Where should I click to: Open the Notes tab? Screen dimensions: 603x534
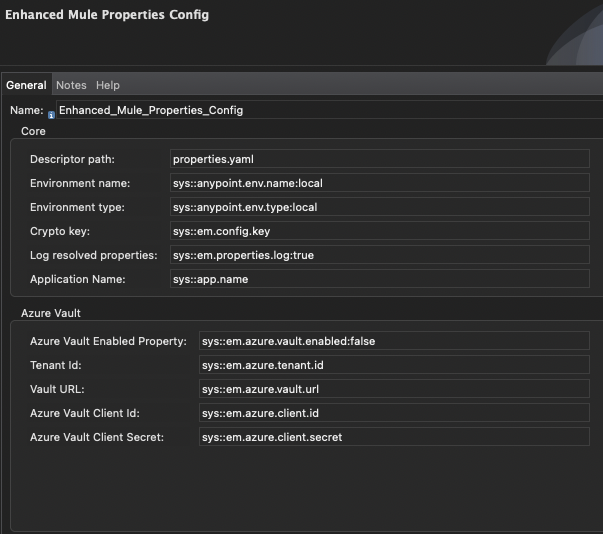(71, 85)
